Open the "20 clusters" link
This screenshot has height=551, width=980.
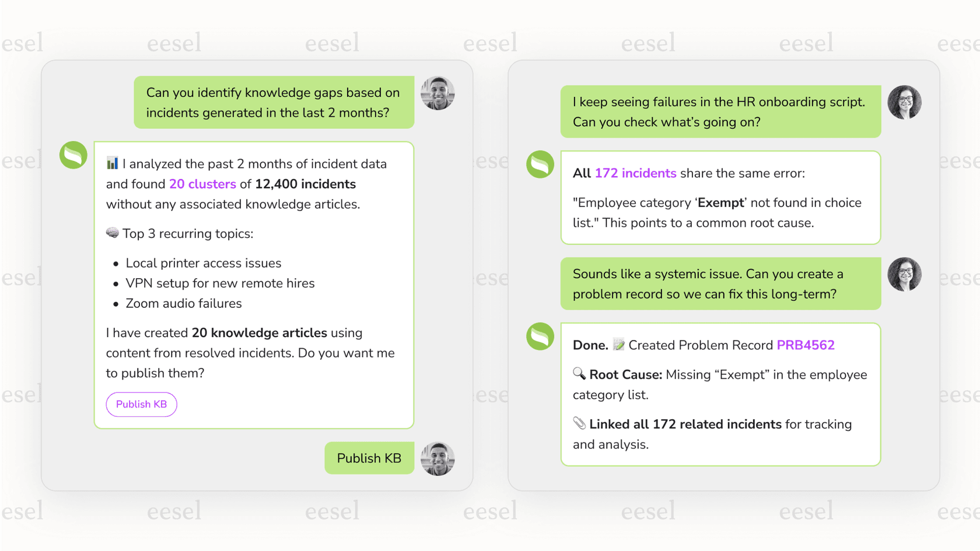tap(202, 184)
